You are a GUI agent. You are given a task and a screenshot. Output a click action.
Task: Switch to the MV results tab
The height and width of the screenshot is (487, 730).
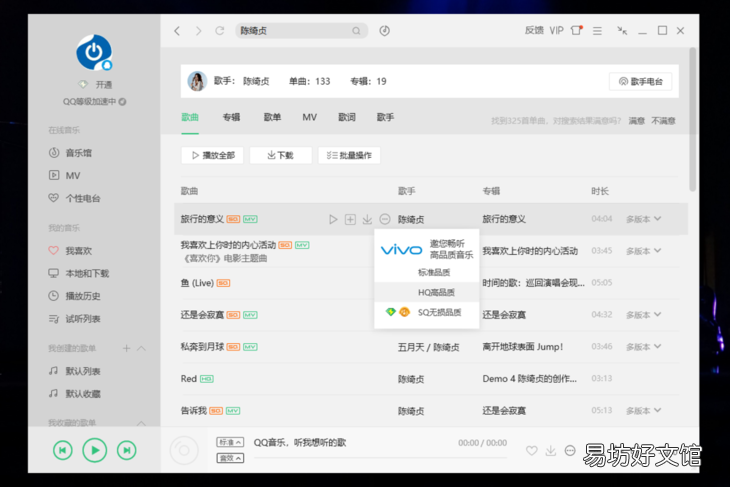pyautogui.click(x=310, y=117)
